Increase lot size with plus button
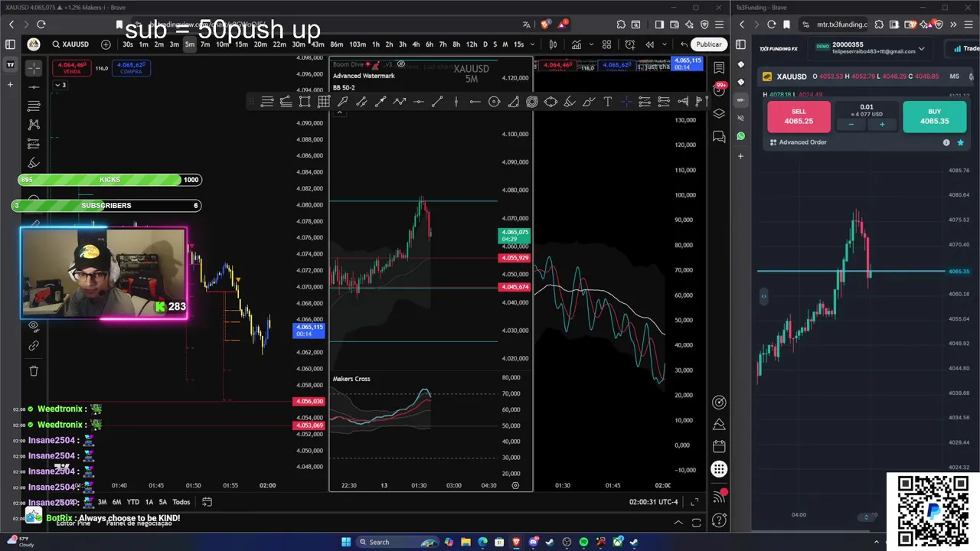The image size is (980, 551). point(882,125)
